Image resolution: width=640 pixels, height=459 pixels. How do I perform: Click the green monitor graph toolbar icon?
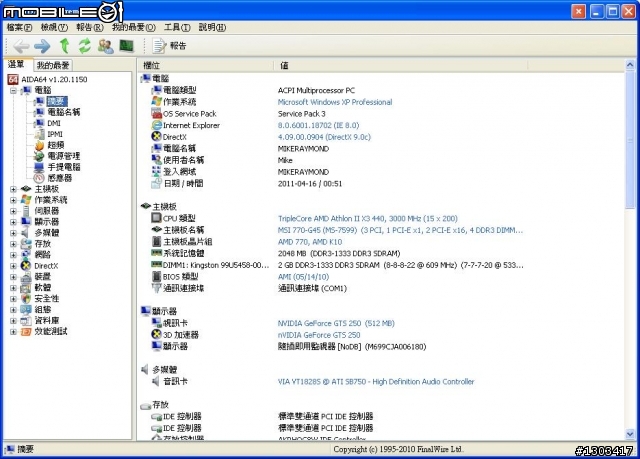pyautogui.click(x=127, y=45)
